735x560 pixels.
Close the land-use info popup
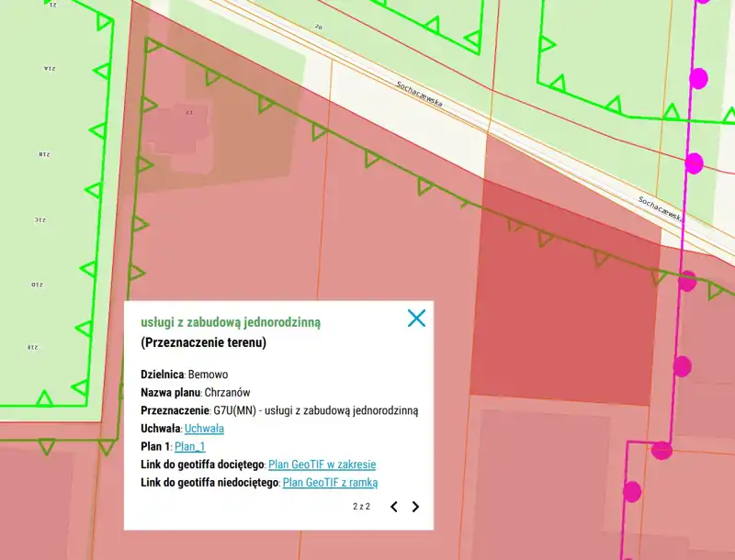click(x=416, y=319)
